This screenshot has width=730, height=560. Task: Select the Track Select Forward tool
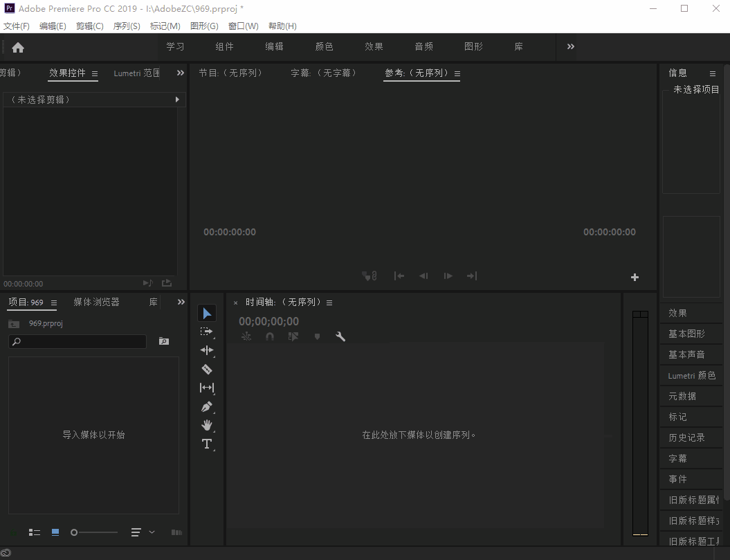click(206, 332)
